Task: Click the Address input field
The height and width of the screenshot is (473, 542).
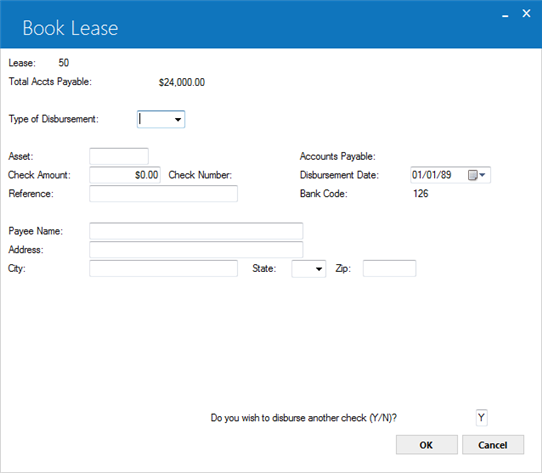Action: (x=196, y=250)
